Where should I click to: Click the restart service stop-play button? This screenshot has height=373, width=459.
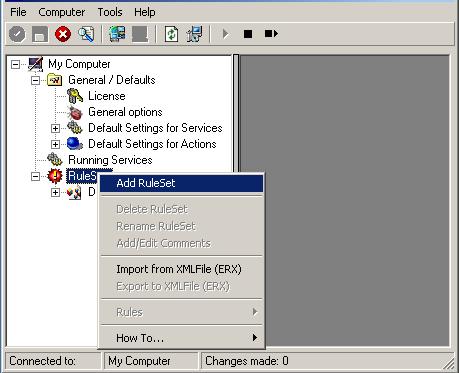(271, 34)
